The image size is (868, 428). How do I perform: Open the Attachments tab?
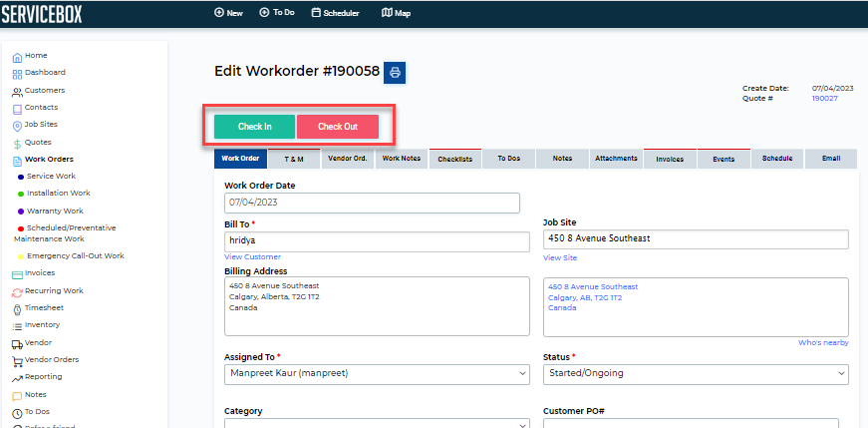tap(616, 159)
